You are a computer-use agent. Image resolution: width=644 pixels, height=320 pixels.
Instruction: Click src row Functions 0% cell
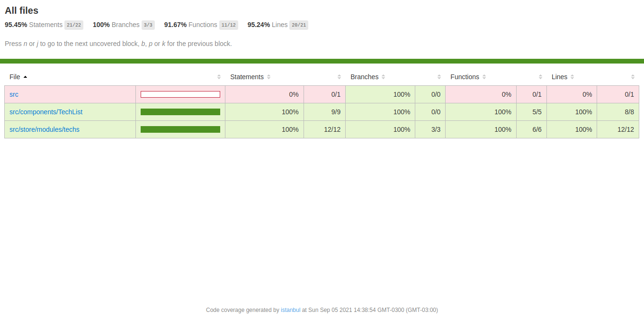click(x=481, y=94)
